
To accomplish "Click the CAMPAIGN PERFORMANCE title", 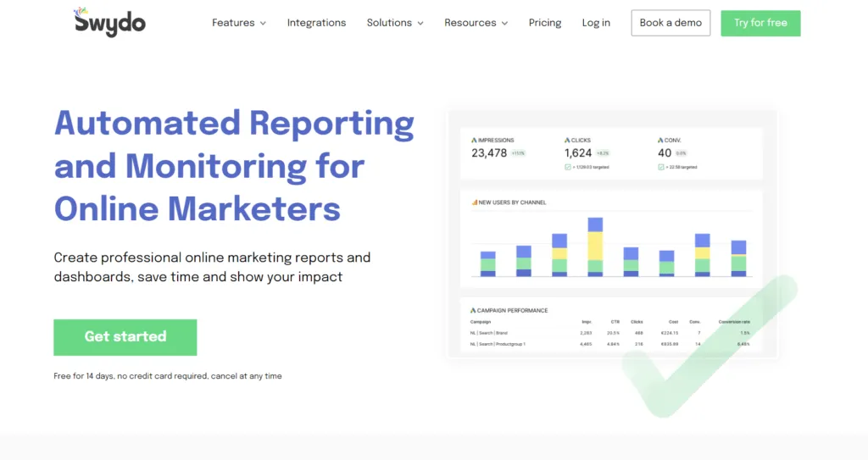I will [512, 311].
